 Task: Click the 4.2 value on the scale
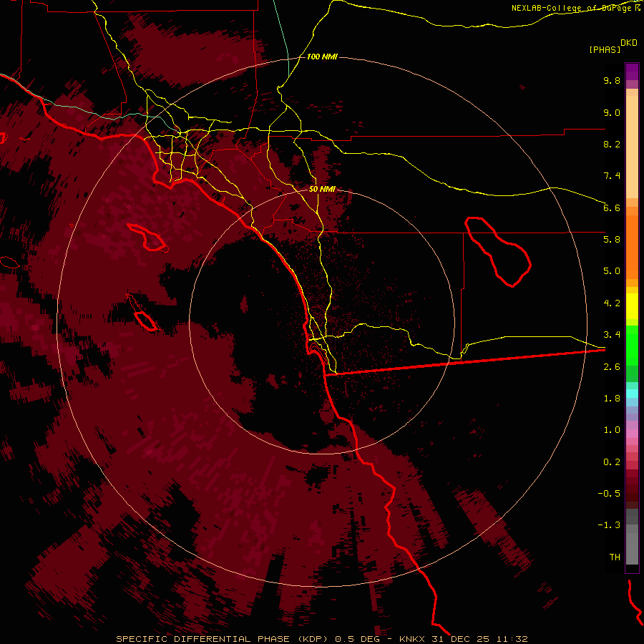pos(612,303)
